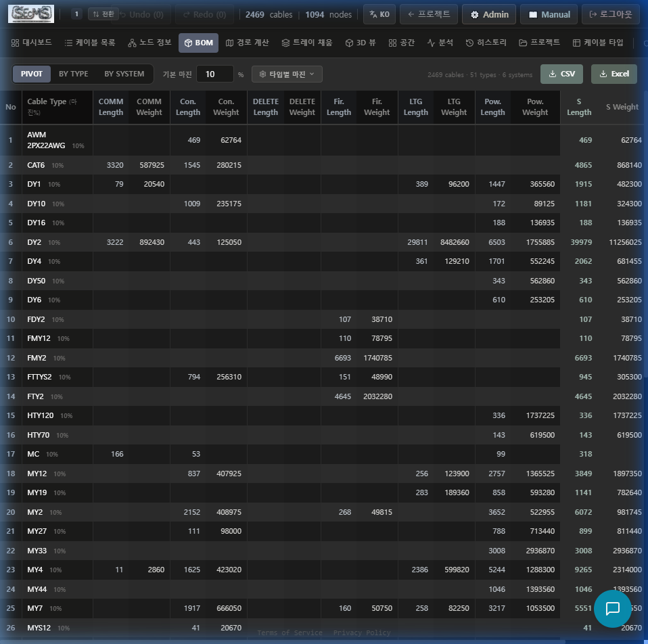Switch to BY TYPE view
The width and height of the screenshot is (648, 644).
[x=74, y=74]
